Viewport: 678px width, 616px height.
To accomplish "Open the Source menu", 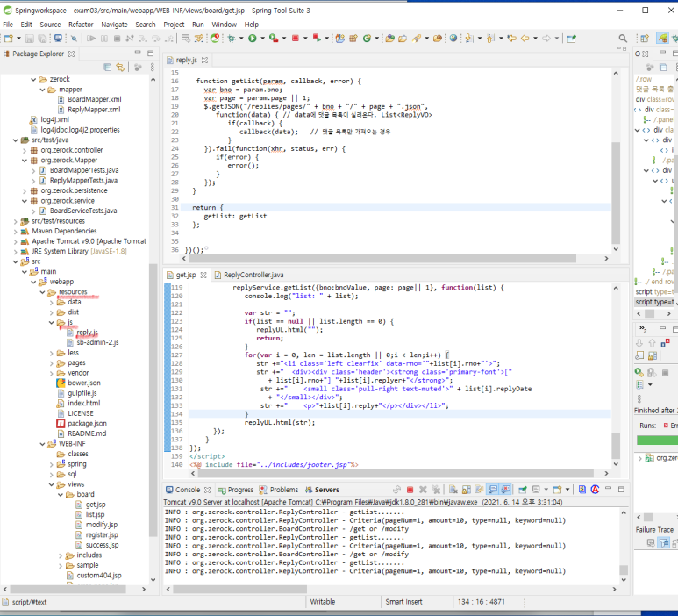I will coord(50,25).
